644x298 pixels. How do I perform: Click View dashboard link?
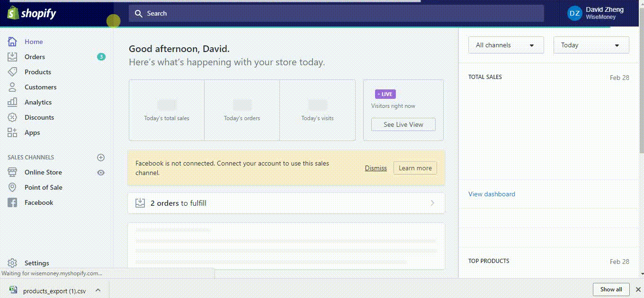tap(492, 194)
